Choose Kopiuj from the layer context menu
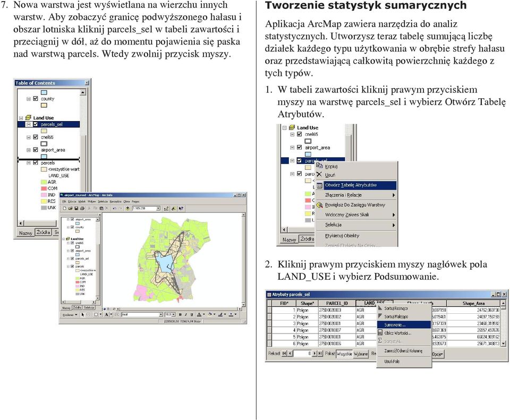This screenshot has width=510, height=420. coord(356,166)
